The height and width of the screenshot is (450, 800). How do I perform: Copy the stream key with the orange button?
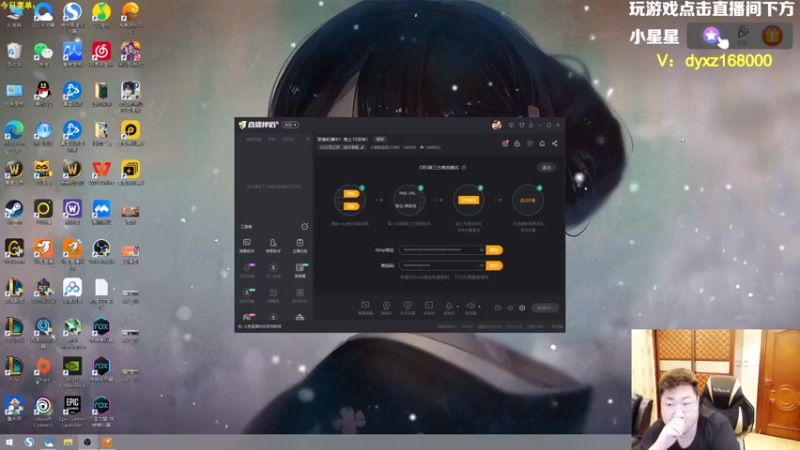[494, 266]
